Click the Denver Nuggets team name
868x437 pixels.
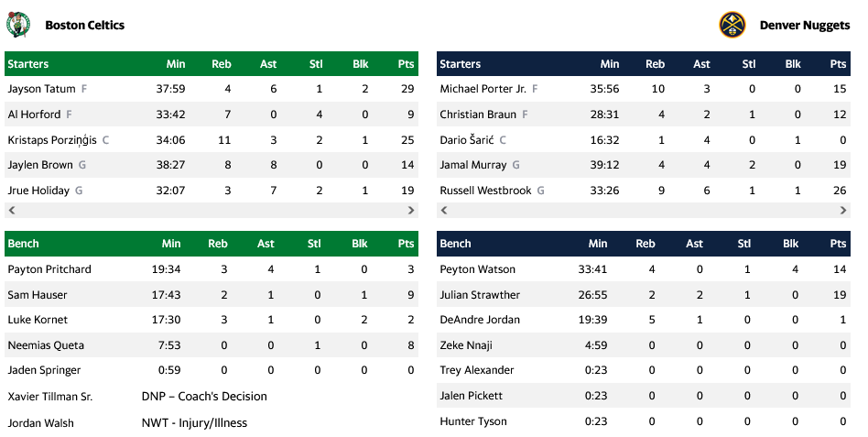(x=804, y=26)
